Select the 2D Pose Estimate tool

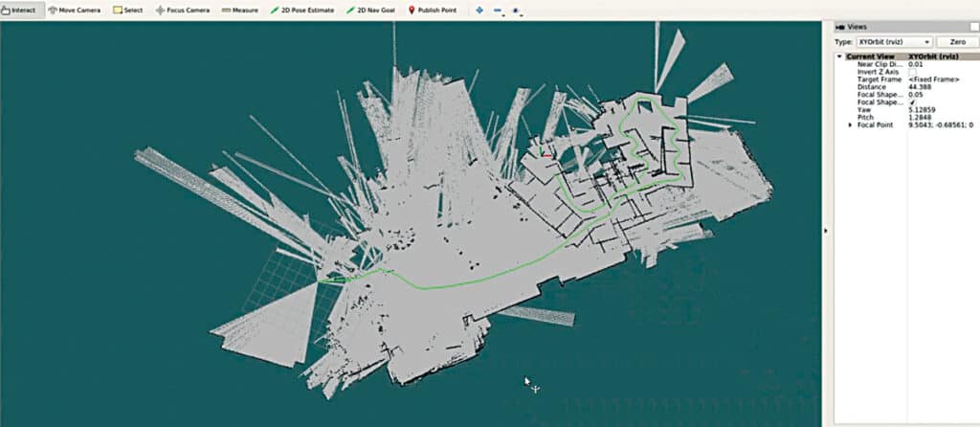click(302, 10)
